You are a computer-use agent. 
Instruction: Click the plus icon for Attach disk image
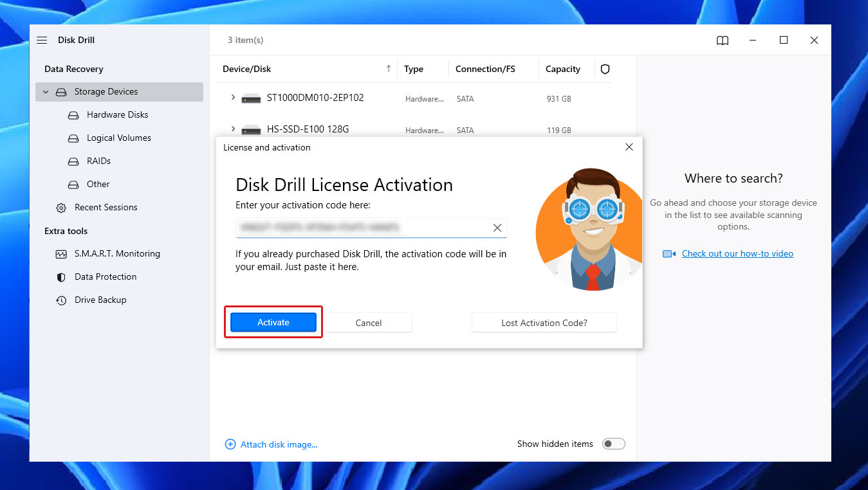230,444
